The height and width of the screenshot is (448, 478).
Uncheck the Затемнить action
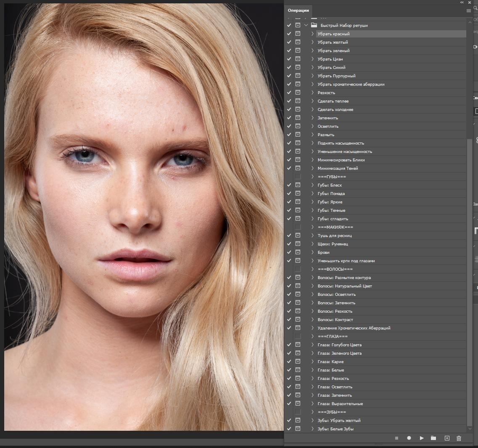pos(289,118)
